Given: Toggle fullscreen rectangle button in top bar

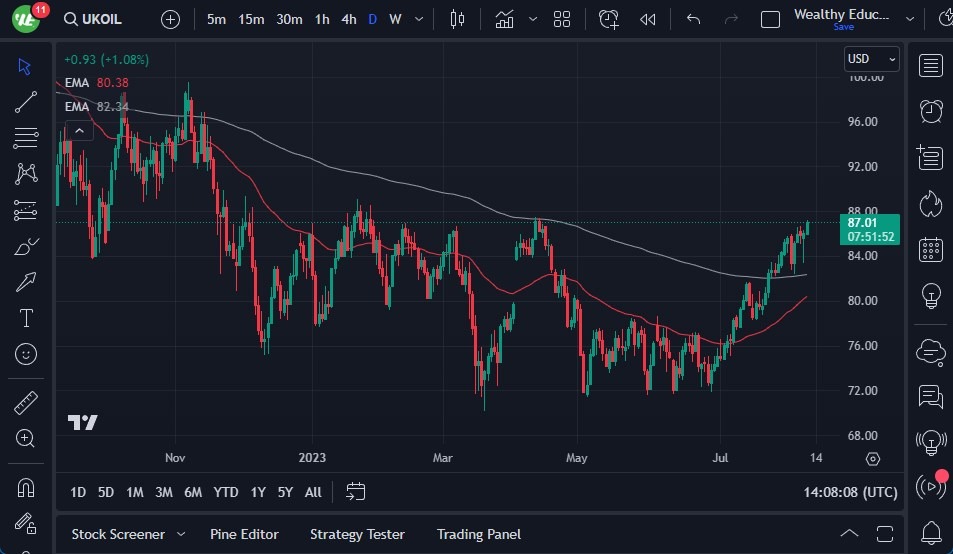Looking at the screenshot, I should [770, 19].
